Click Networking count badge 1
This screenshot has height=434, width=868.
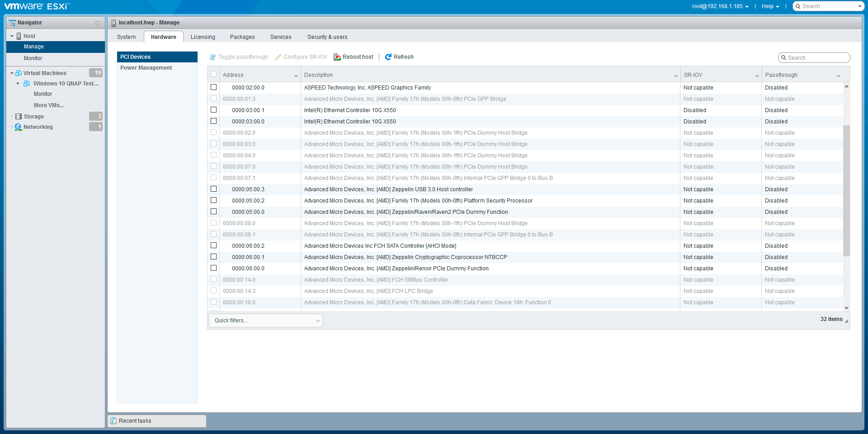coord(96,127)
